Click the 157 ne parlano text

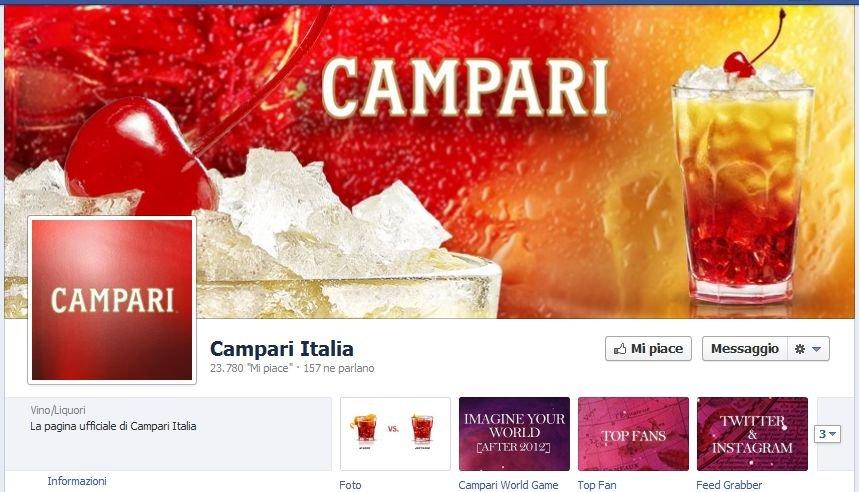pyautogui.click(x=339, y=368)
